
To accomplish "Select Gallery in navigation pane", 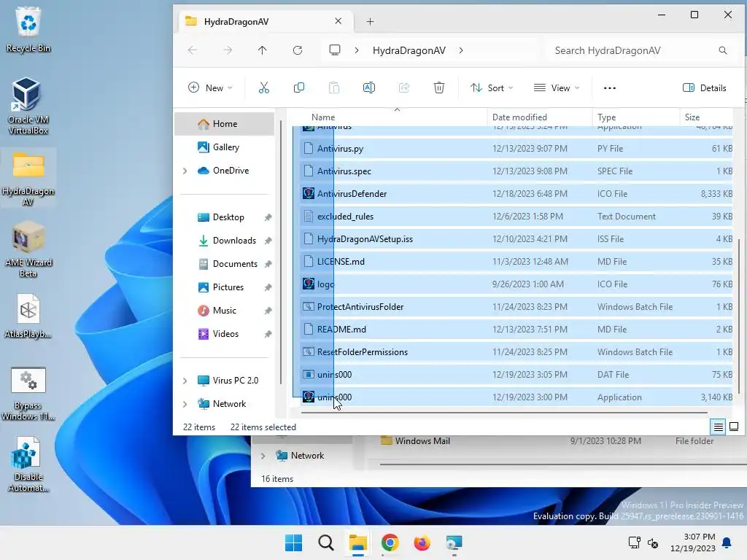I will [225, 147].
